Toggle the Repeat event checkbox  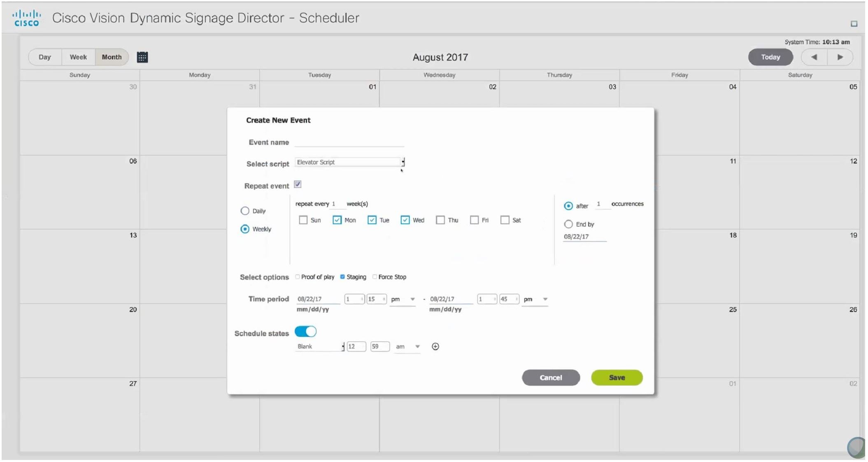click(x=298, y=184)
